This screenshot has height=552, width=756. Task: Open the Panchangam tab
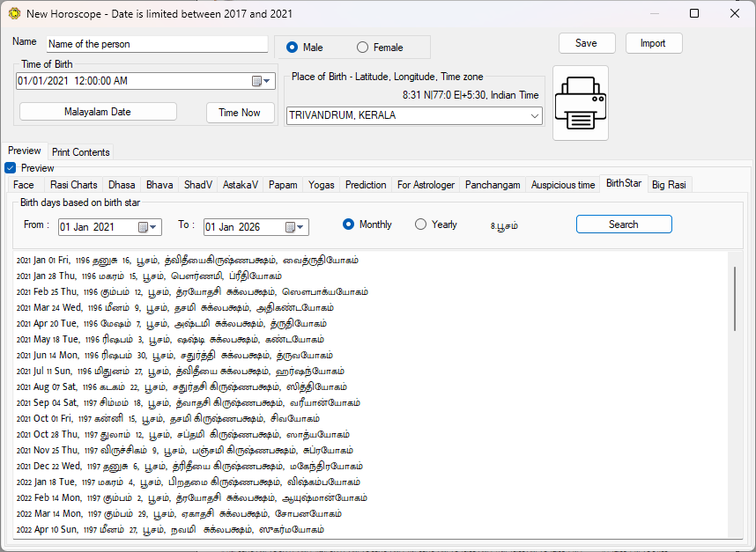point(493,185)
